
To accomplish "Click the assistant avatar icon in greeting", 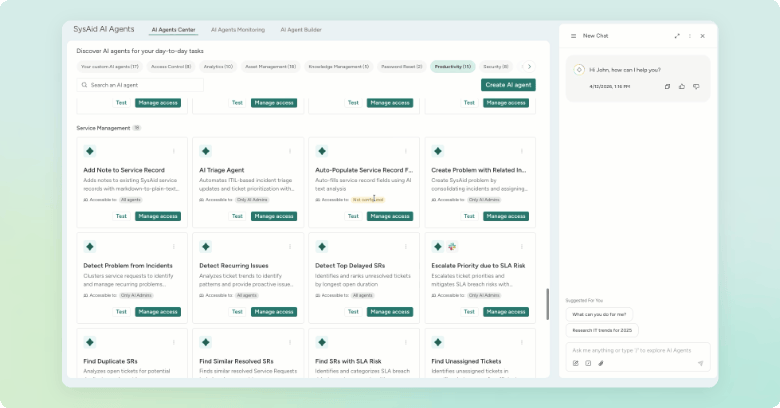I will [579, 70].
